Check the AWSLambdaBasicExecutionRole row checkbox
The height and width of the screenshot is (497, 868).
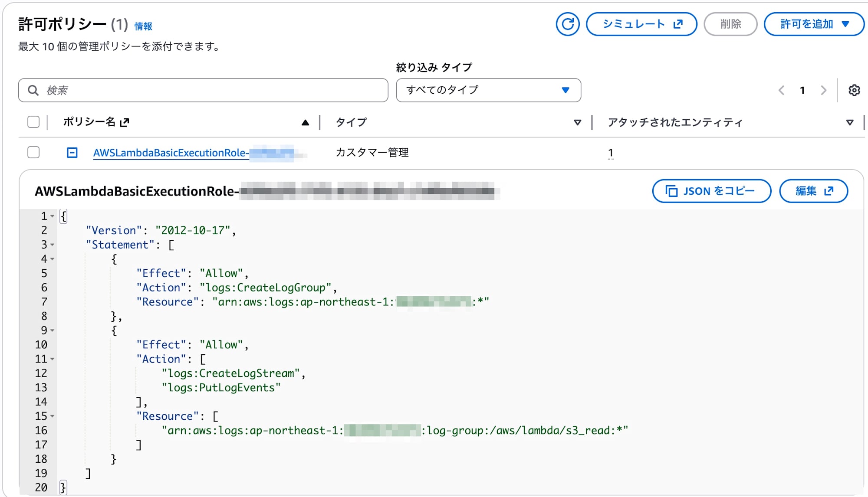pyautogui.click(x=33, y=152)
